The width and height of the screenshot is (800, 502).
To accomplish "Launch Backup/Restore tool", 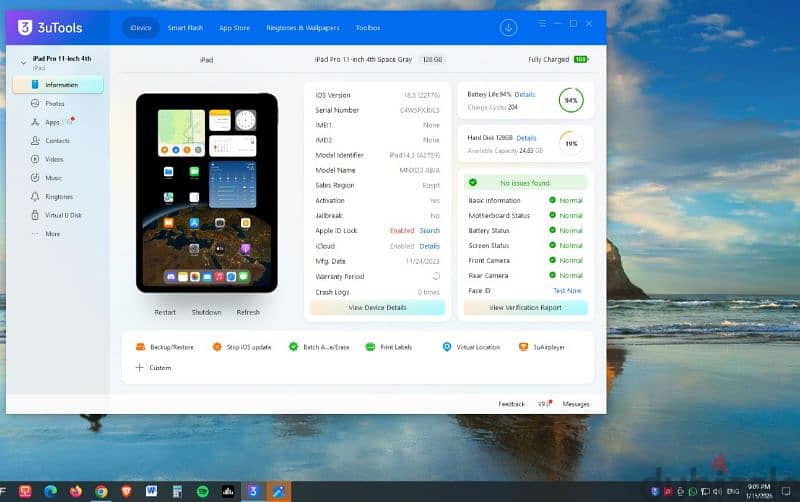I will [165, 347].
